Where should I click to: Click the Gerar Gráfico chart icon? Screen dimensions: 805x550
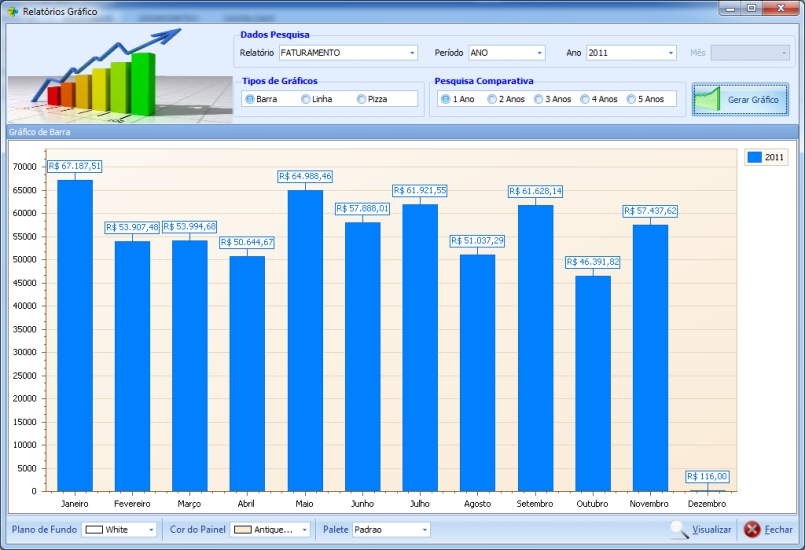tap(708, 100)
